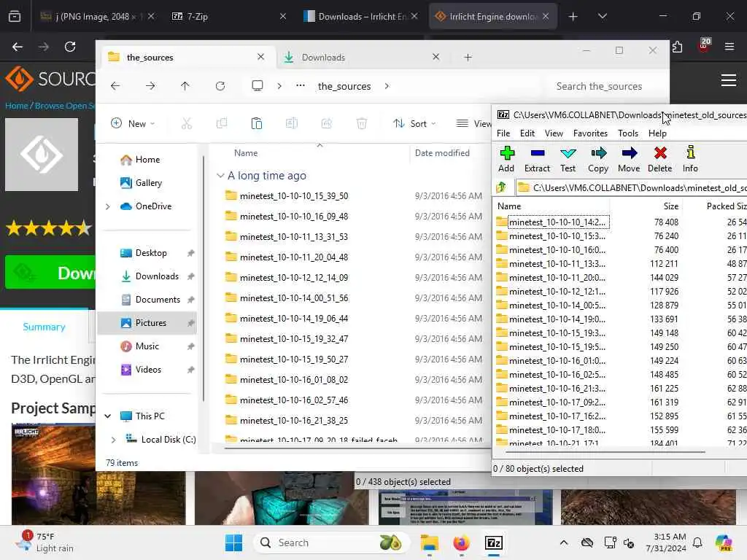Click the Copy icon in 7-Zip toolbar
This screenshot has width=747, height=560.
pyautogui.click(x=598, y=159)
